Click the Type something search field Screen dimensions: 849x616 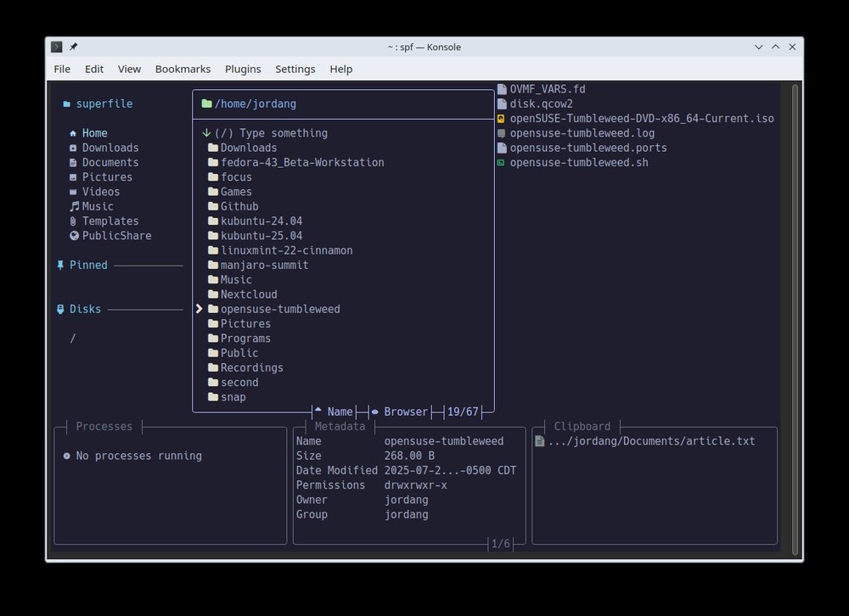coord(272,133)
